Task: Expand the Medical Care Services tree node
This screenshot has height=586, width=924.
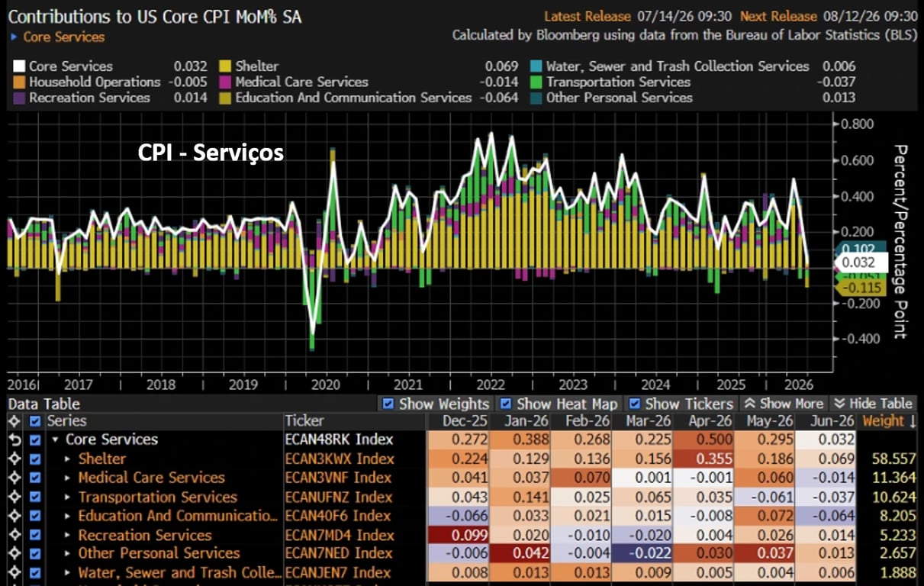Action: [67, 478]
